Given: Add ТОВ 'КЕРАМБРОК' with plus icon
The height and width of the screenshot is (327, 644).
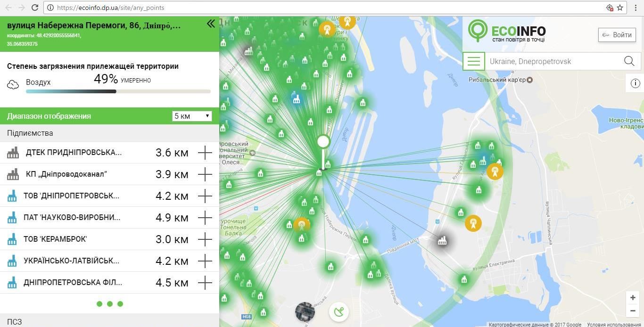Looking at the screenshot, I should click(205, 239).
